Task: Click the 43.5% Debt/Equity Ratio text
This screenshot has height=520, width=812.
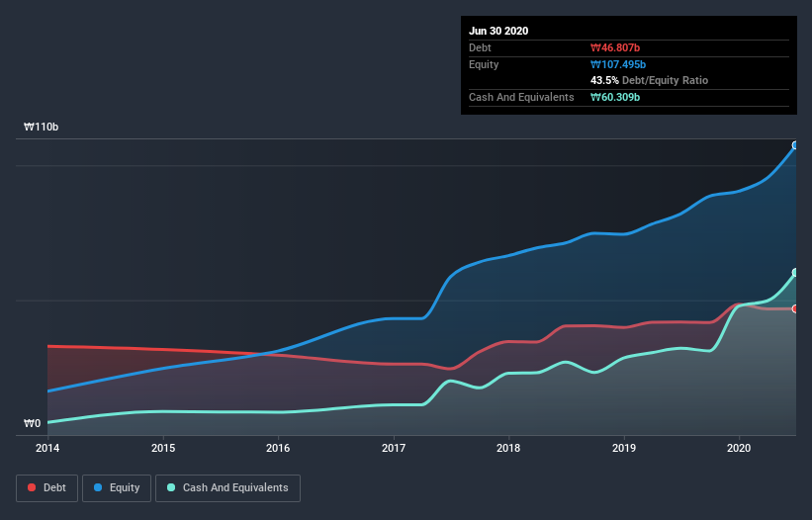Action: point(650,80)
